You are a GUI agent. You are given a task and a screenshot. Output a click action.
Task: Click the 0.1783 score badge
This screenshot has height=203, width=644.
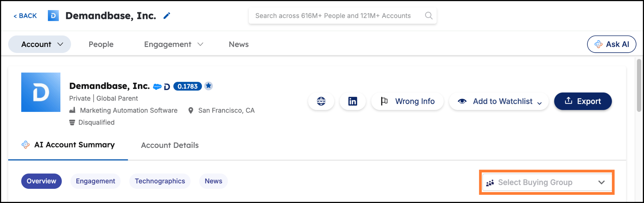pyautogui.click(x=187, y=86)
